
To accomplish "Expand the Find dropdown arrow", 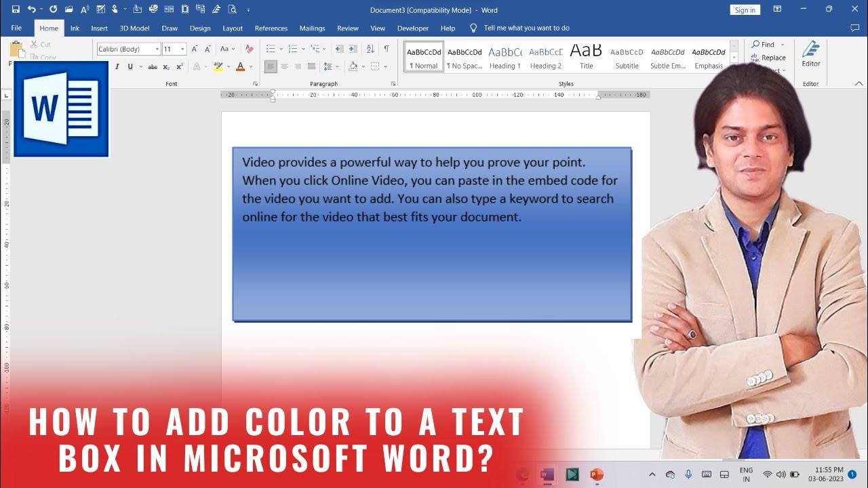I will [x=783, y=45].
